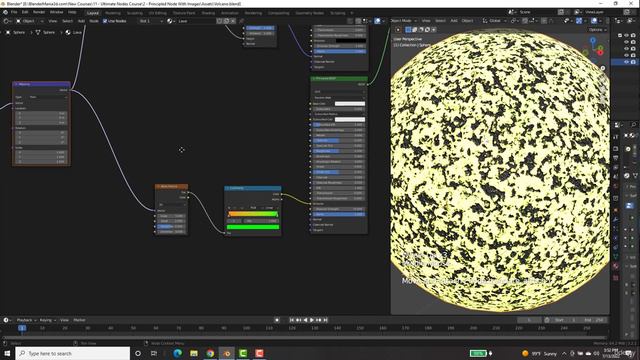Open the Task View button on taskbar
640x360 pixels.
click(154, 353)
